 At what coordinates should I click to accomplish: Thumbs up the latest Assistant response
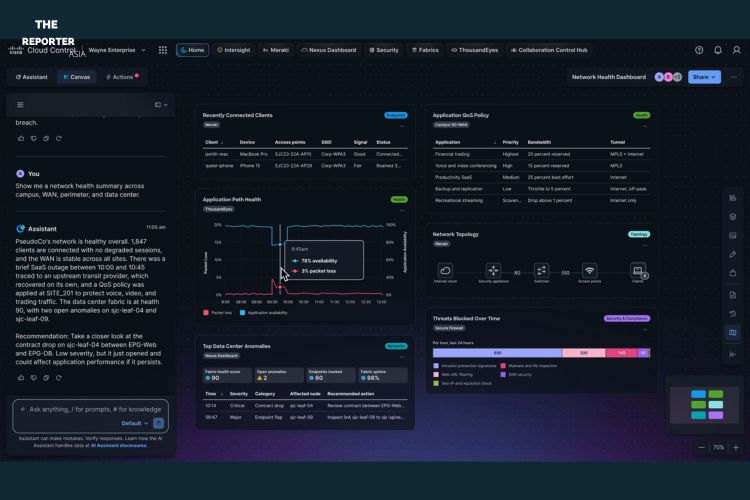(x=21, y=378)
